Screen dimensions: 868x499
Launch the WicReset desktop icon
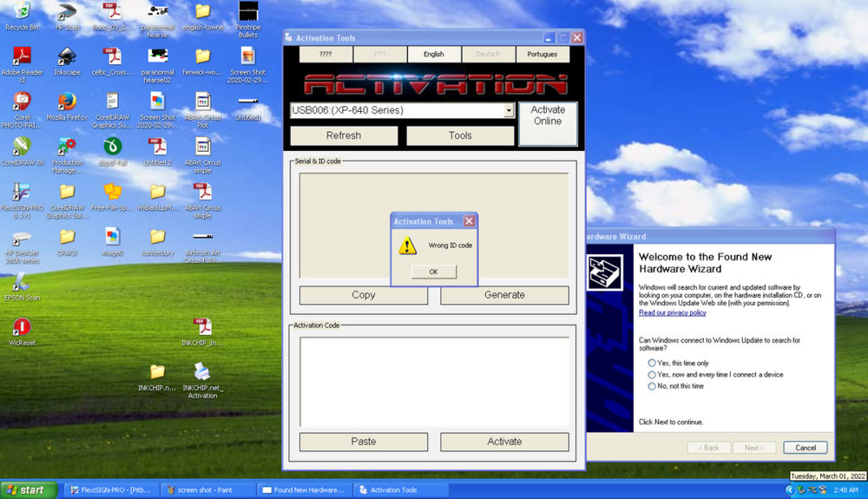(x=22, y=332)
